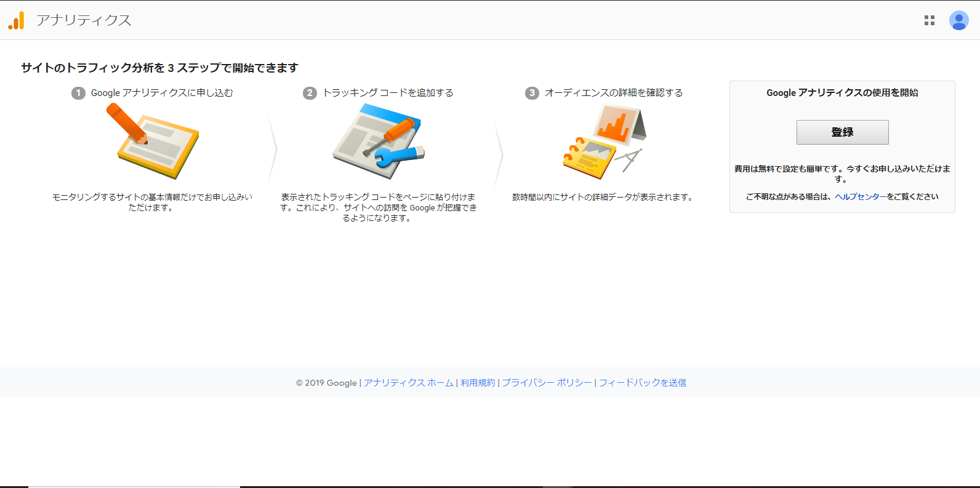Click the モニタリングするサイトの基本情報 description text
The image size is (980, 488).
point(152,202)
